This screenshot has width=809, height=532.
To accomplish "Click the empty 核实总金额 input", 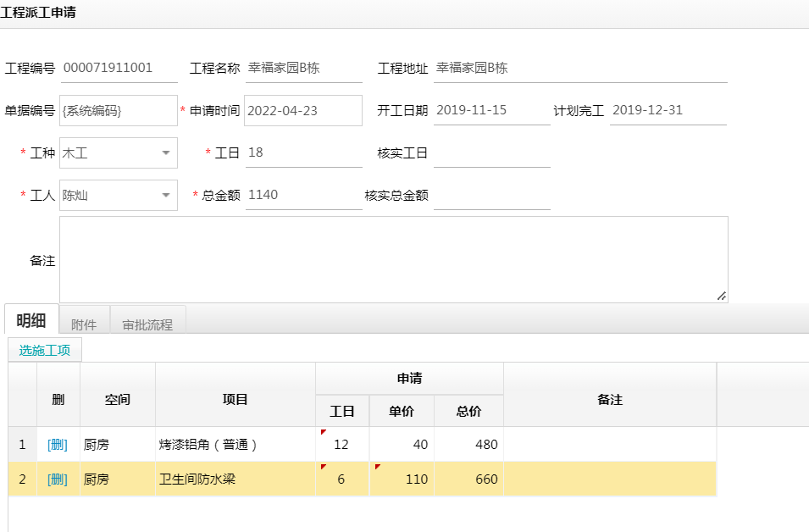I will pyautogui.click(x=491, y=195).
